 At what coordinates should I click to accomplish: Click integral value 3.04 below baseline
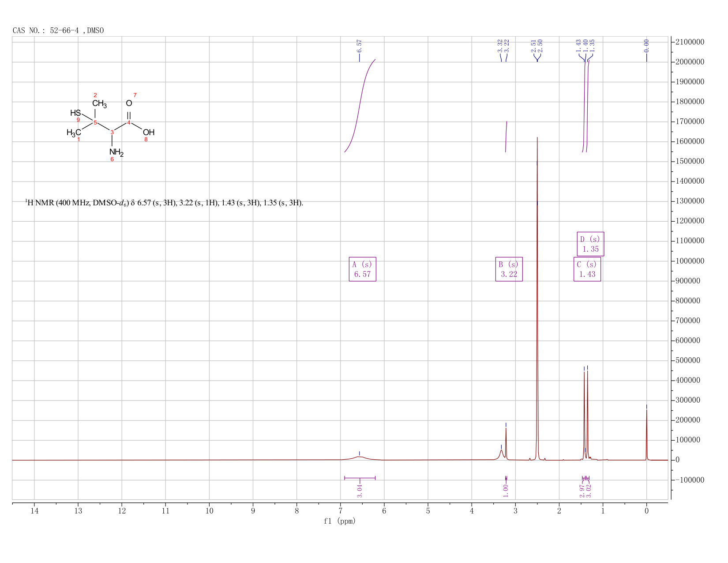pyautogui.click(x=359, y=491)
